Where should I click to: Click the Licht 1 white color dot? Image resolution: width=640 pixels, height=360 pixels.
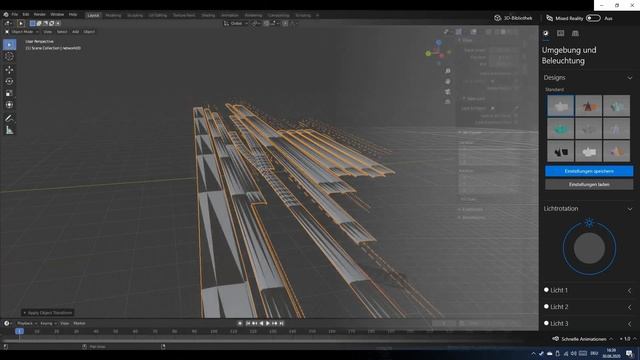point(546,290)
